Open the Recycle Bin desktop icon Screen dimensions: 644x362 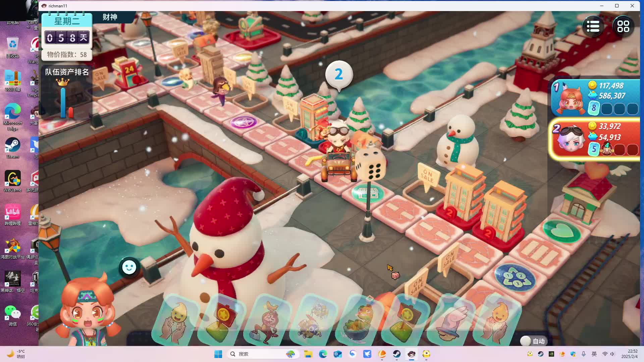pyautogui.click(x=13, y=47)
